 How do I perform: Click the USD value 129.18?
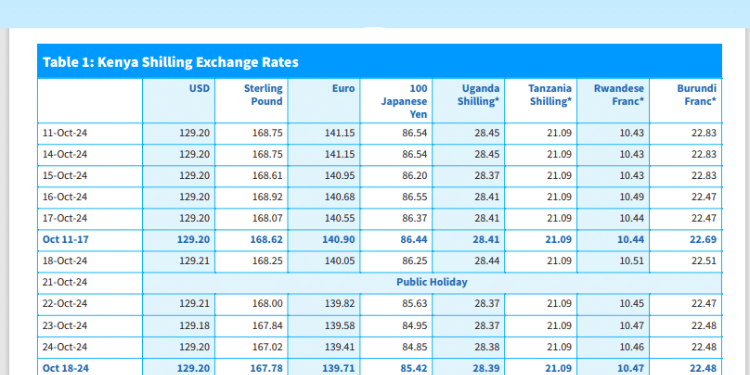195,326
